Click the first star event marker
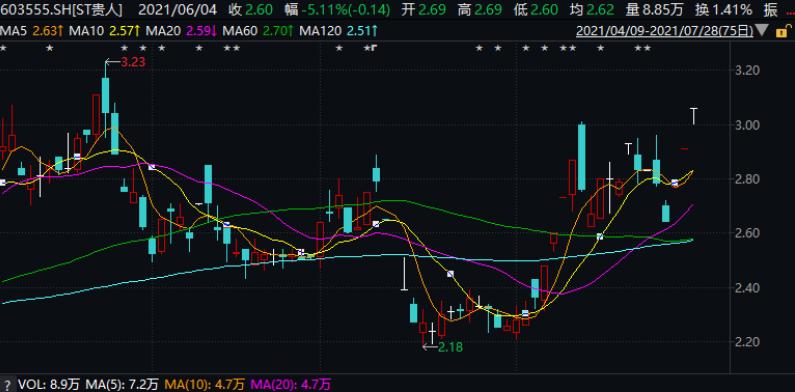The width and height of the screenshot is (795, 392). pyautogui.click(x=3, y=48)
